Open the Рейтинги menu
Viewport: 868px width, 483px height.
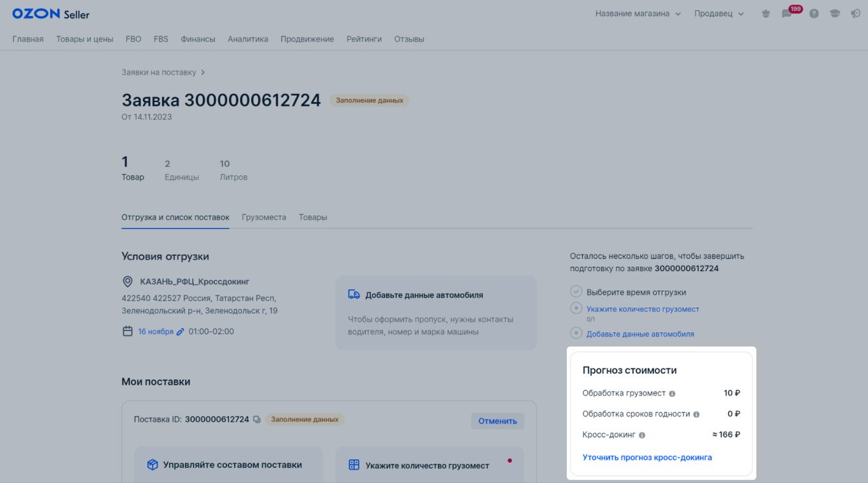click(x=364, y=39)
